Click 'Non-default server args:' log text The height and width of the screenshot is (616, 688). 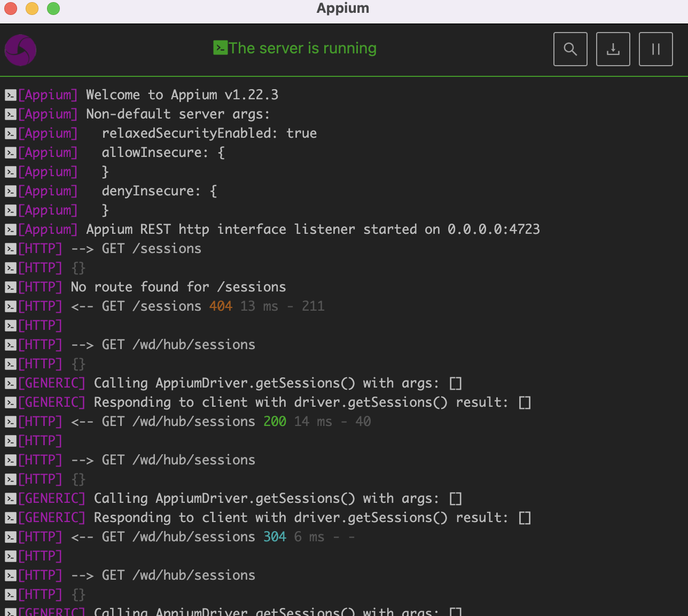[178, 114]
